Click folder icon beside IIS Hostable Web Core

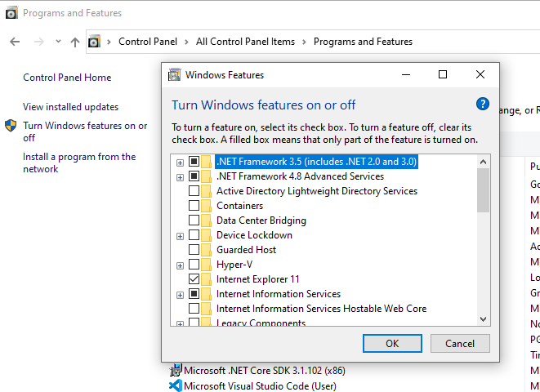207,309
